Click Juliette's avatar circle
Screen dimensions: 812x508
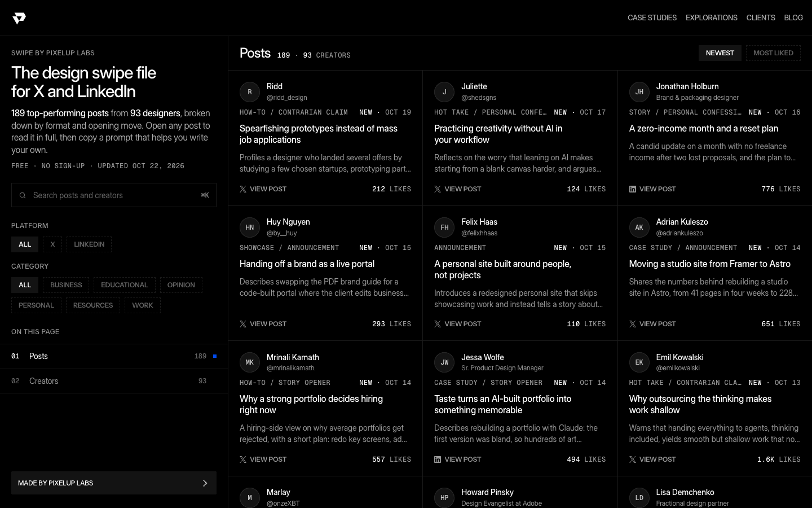pyautogui.click(x=444, y=92)
